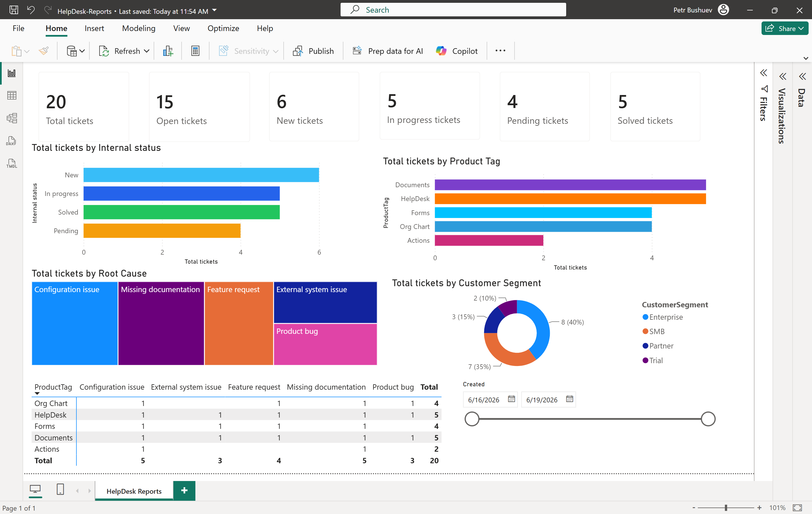
Task: Collapse the ribbon with the chevron
Action: click(x=806, y=58)
